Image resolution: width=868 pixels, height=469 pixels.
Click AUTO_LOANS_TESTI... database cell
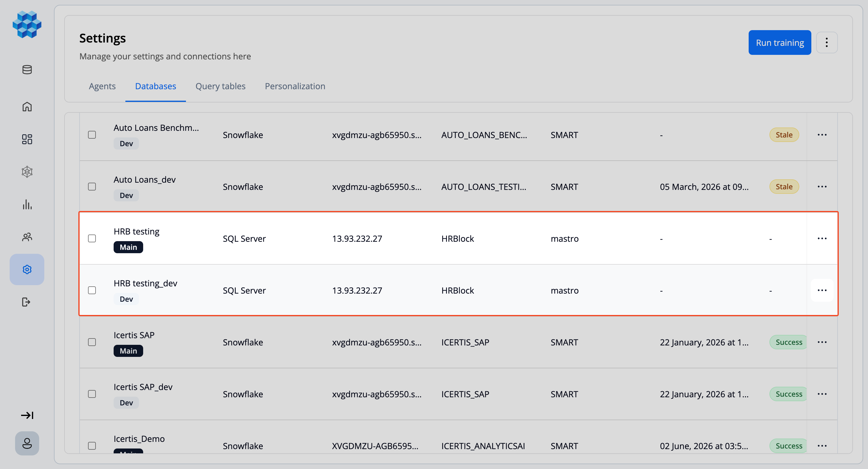click(x=484, y=187)
